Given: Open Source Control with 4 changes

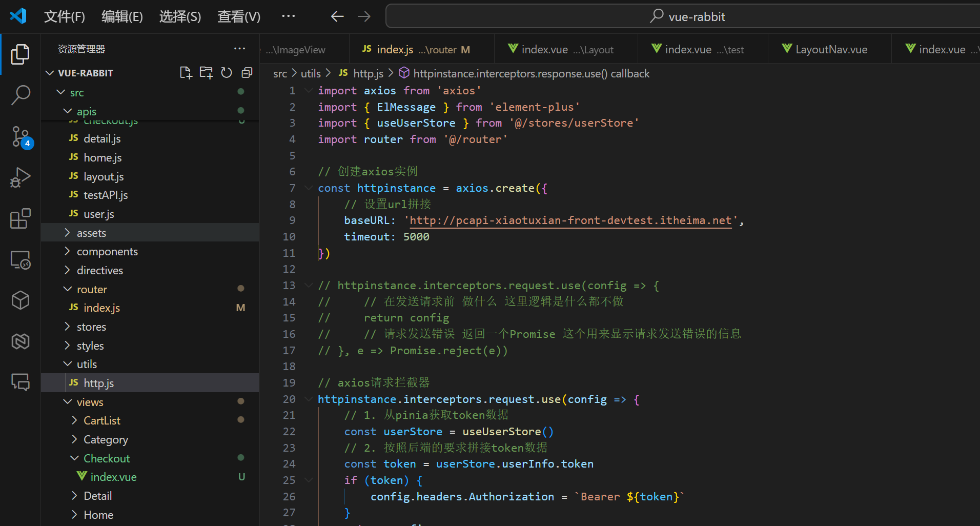Looking at the screenshot, I should 22,137.
